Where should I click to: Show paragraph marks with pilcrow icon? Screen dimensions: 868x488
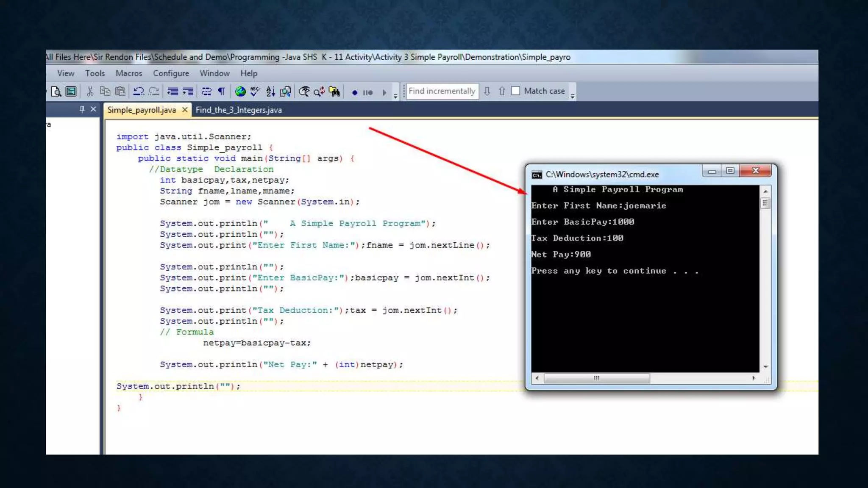[x=222, y=91]
